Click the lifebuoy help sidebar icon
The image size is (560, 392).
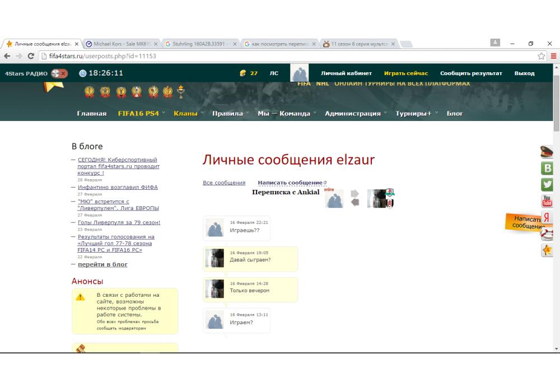(x=547, y=235)
